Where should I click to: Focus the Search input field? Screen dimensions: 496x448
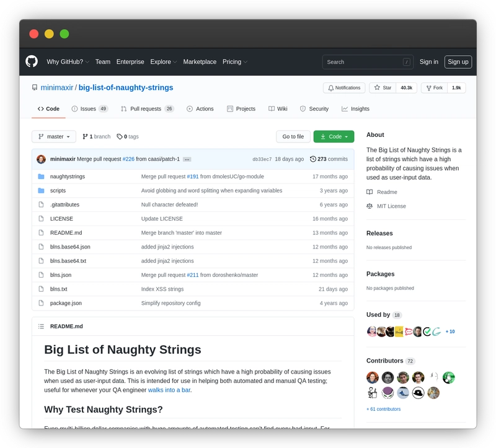tap(368, 62)
